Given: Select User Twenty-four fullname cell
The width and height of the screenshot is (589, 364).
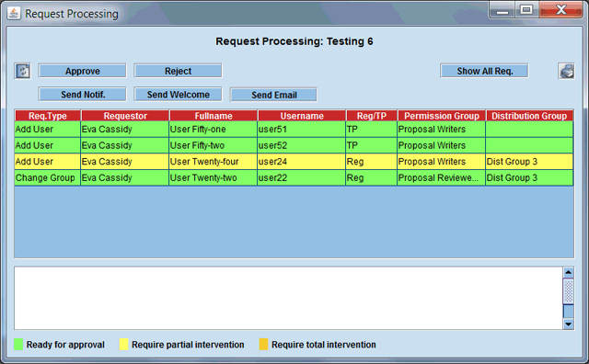Looking at the screenshot, I should [x=213, y=162].
